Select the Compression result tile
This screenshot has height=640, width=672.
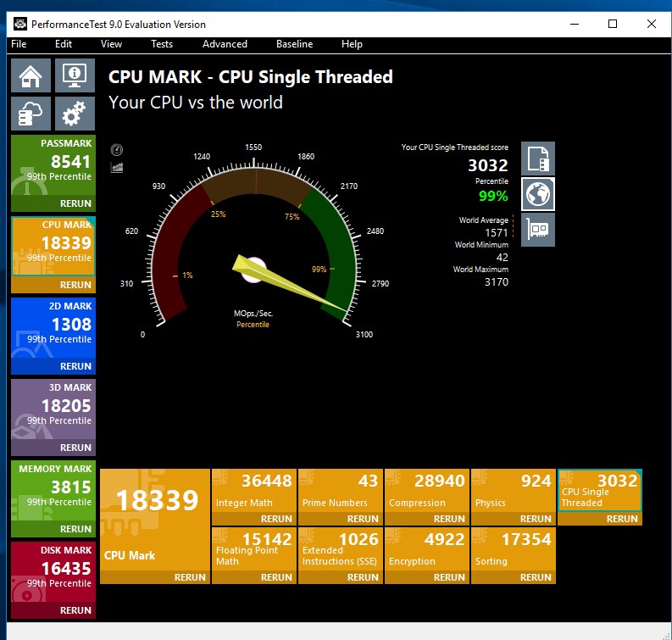tap(427, 491)
